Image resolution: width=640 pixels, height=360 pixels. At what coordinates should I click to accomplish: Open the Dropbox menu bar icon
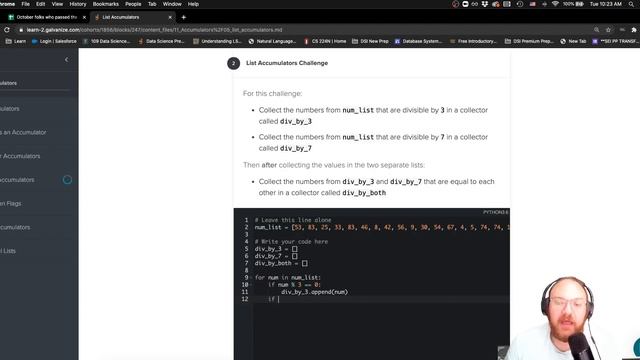[485, 4]
